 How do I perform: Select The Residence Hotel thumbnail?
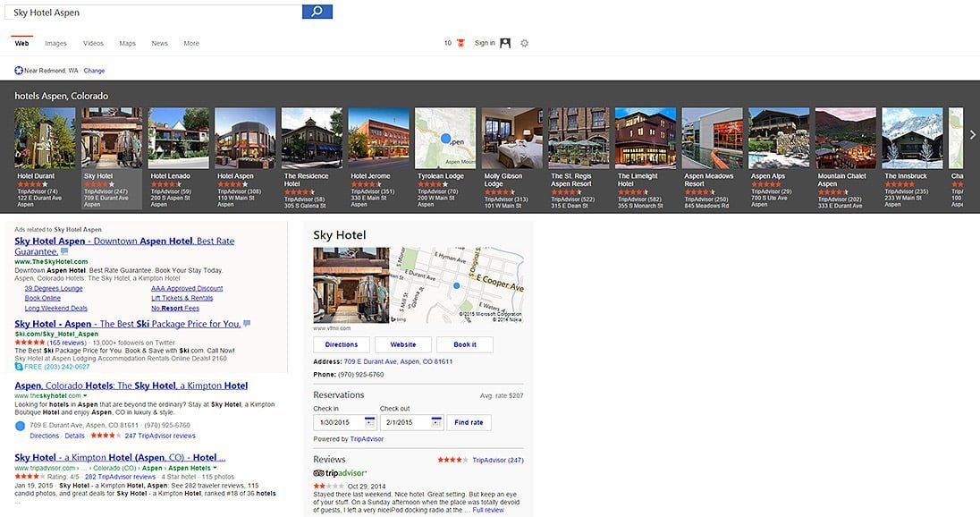[x=312, y=138]
